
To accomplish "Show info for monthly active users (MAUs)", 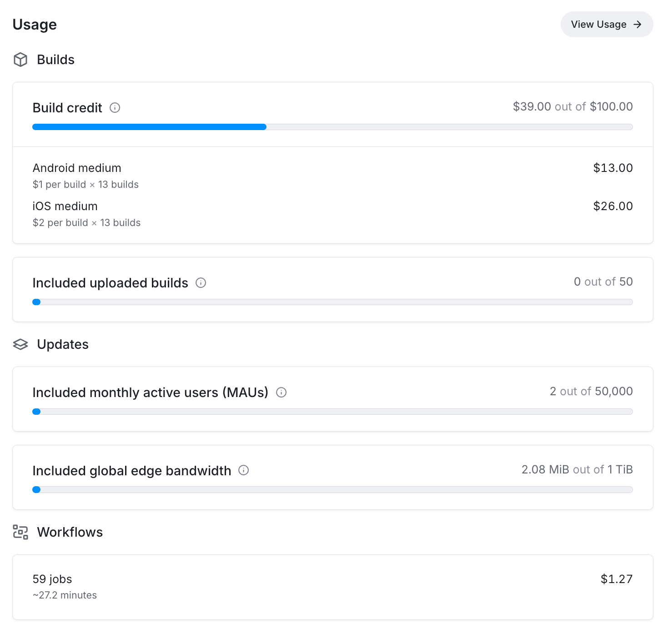I will click(x=281, y=392).
